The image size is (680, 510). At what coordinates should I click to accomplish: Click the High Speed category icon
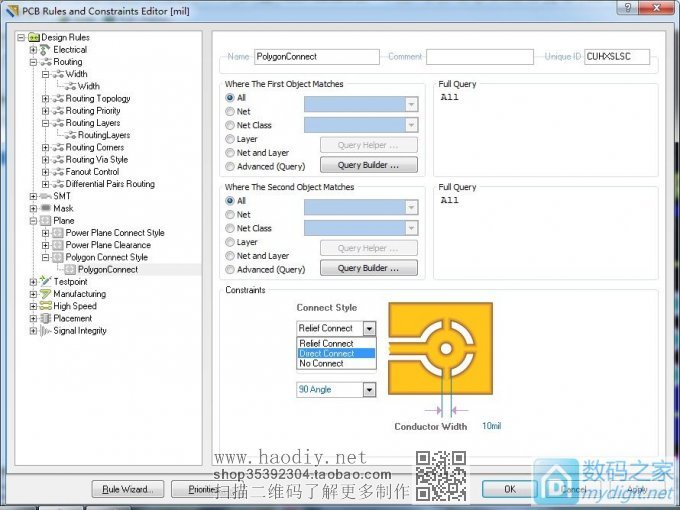[x=45, y=306]
